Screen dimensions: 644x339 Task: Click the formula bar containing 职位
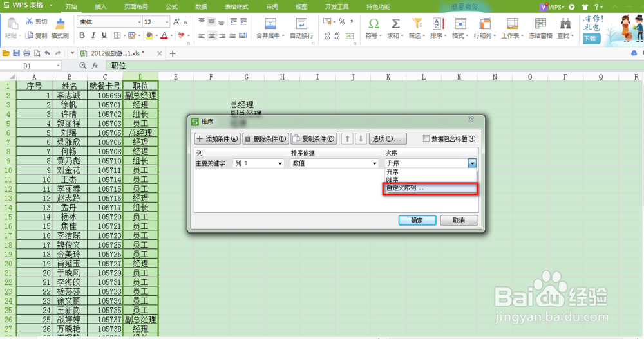[x=374, y=66]
